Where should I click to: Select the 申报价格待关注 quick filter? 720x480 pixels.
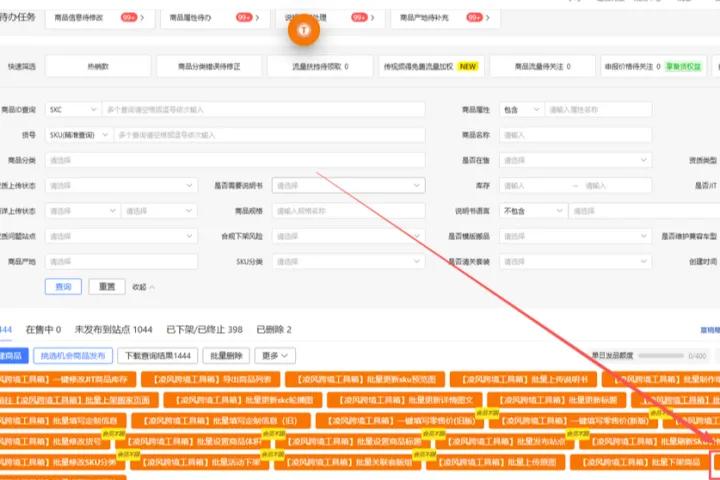pyautogui.click(x=654, y=66)
